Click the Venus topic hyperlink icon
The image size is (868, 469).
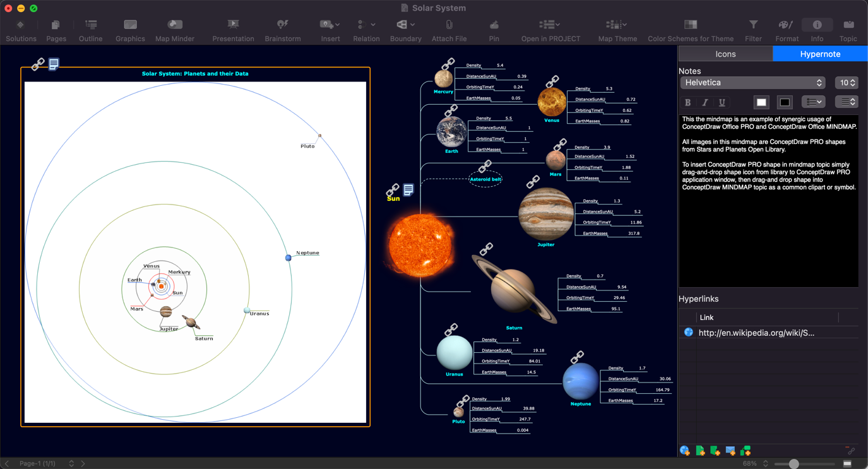(x=552, y=81)
